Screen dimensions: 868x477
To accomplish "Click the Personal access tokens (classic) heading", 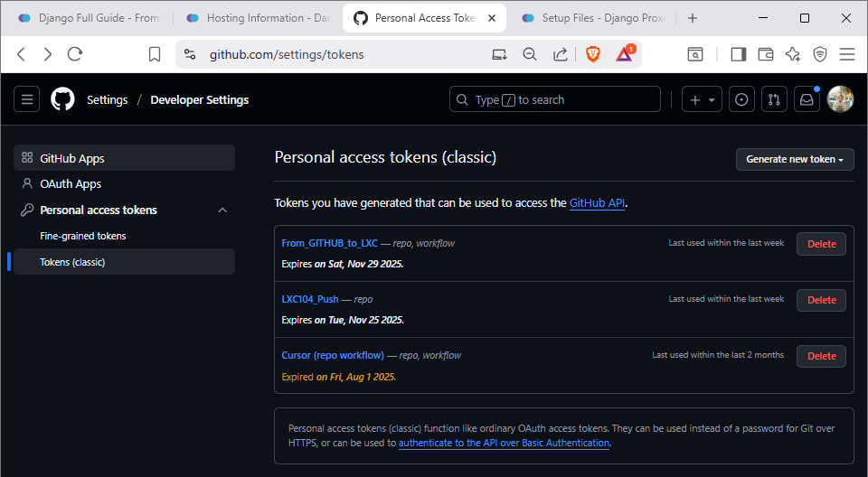I will (385, 157).
